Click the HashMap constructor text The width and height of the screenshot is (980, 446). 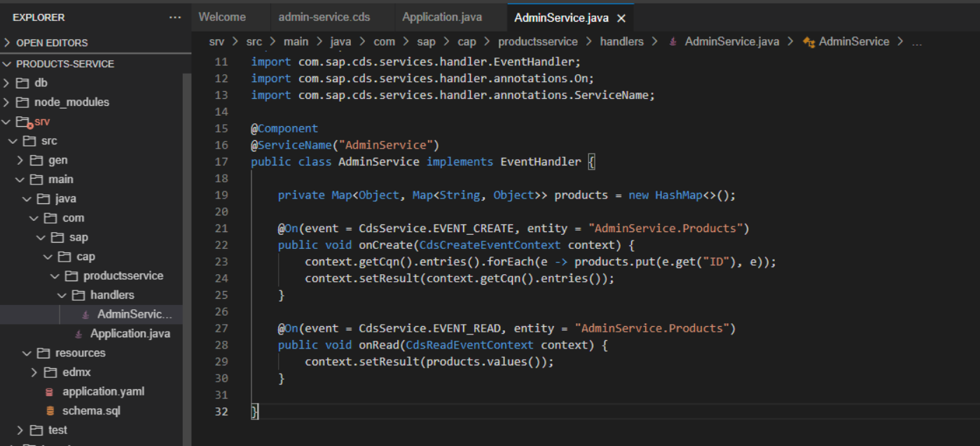tap(678, 195)
